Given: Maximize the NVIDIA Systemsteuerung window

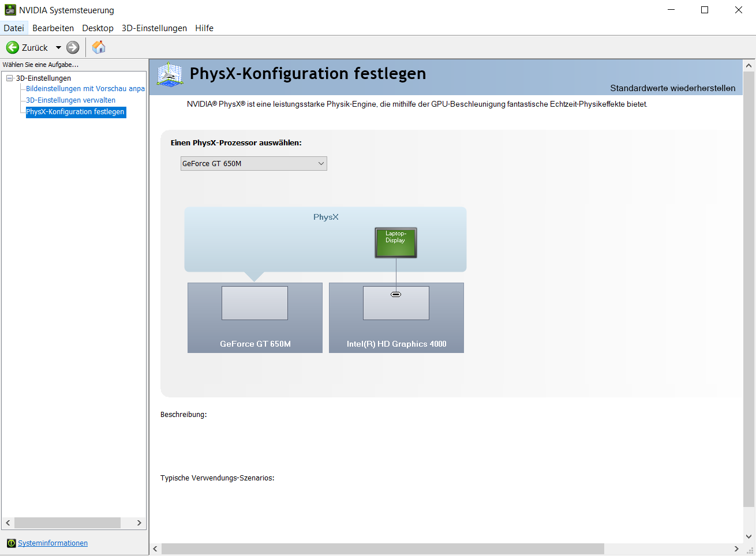Looking at the screenshot, I should tap(705, 10).
